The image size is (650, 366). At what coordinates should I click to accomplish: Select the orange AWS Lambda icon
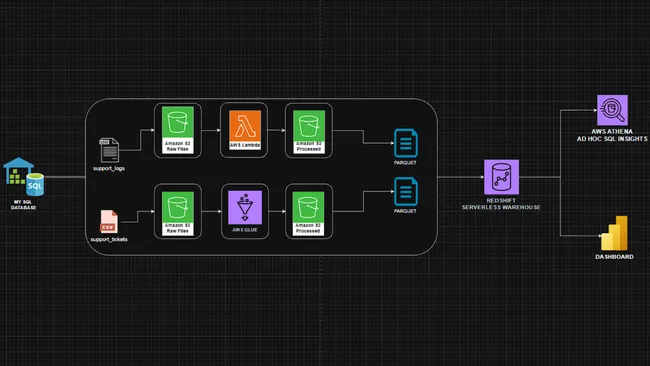[x=245, y=130]
